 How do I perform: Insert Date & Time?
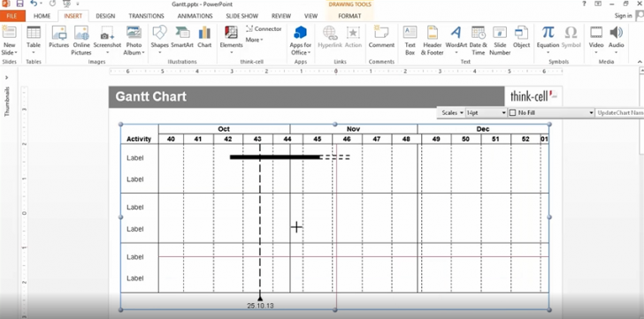478,40
